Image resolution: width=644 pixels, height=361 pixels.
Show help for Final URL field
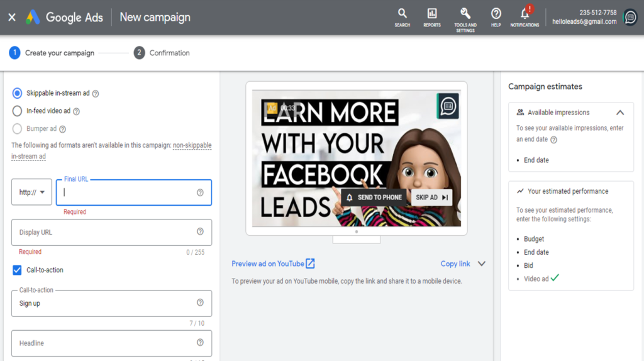click(x=200, y=192)
